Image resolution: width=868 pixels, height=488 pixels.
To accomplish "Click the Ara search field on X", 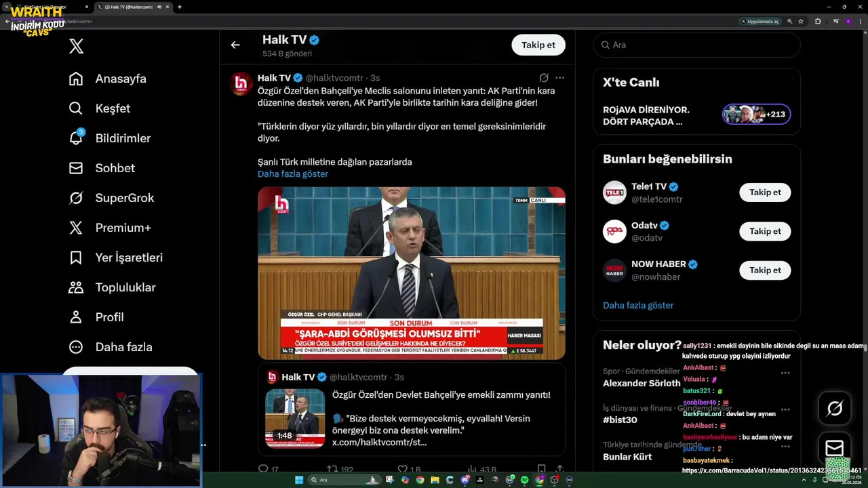I will click(x=696, y=45).
